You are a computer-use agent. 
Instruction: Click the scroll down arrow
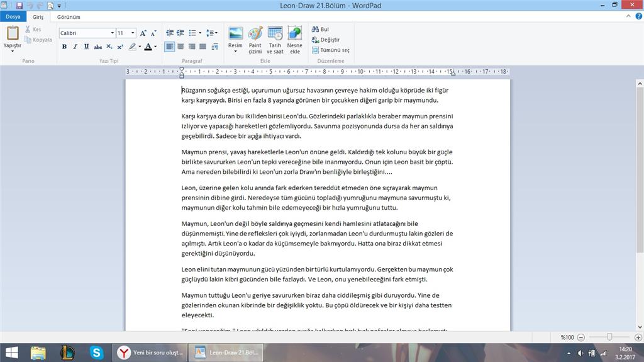640,327
